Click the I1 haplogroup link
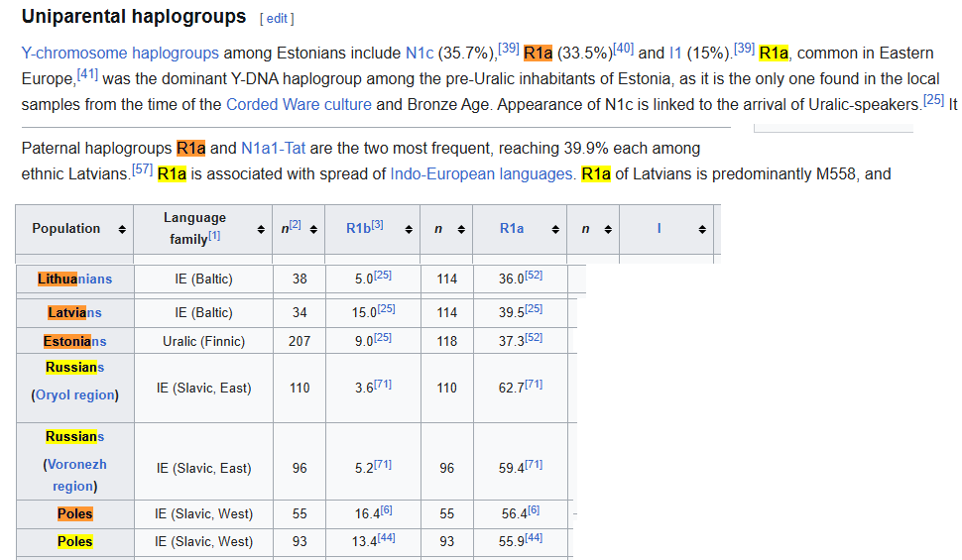Screen dimensions: 962x560 pyautogui.click(x=675, y=54)
